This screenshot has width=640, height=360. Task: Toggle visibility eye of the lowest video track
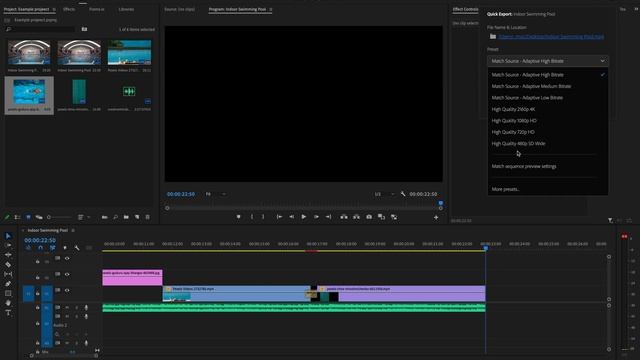67,291
